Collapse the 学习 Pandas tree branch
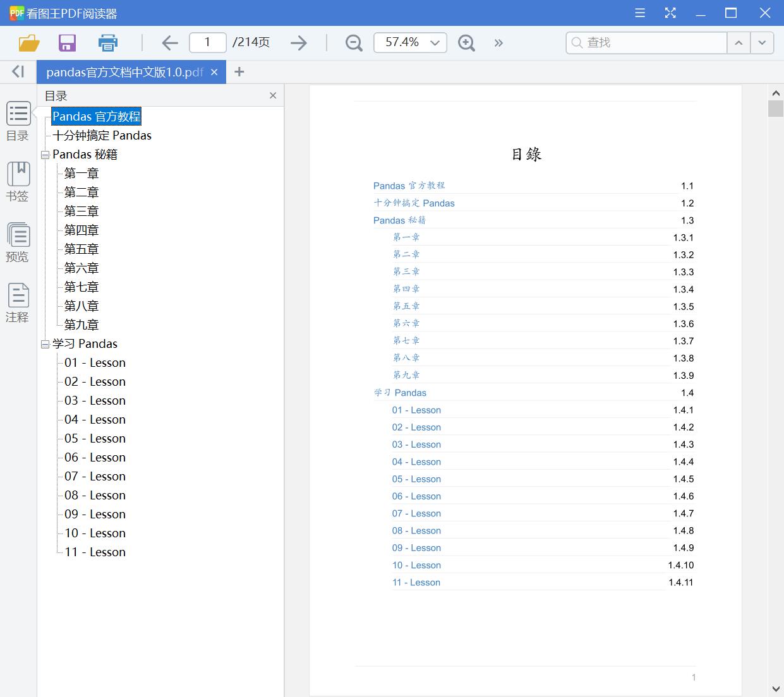The width and height of the screenshot is (784, 697). tap(44, 343)
